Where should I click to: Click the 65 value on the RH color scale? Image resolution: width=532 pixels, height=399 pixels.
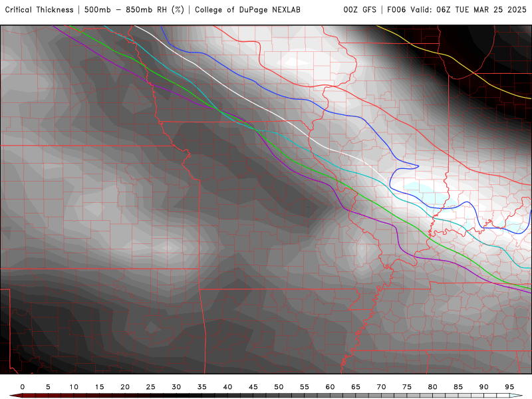pos(356,387)
